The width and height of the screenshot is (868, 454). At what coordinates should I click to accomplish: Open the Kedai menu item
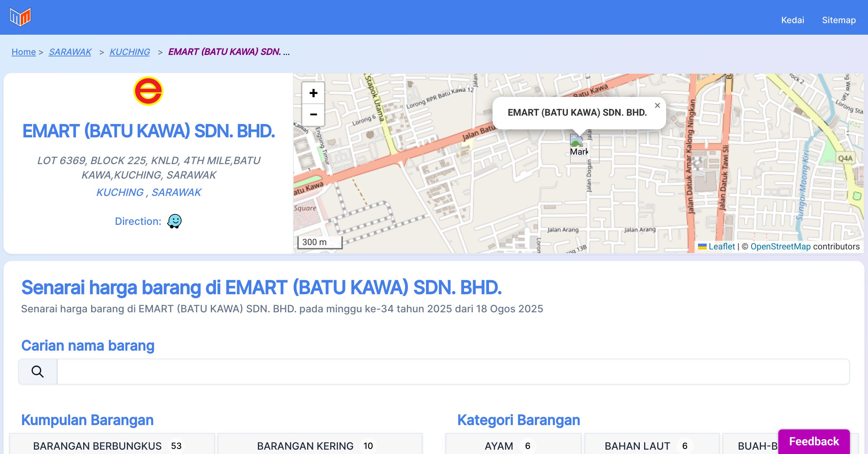click(x=792, y=20)
